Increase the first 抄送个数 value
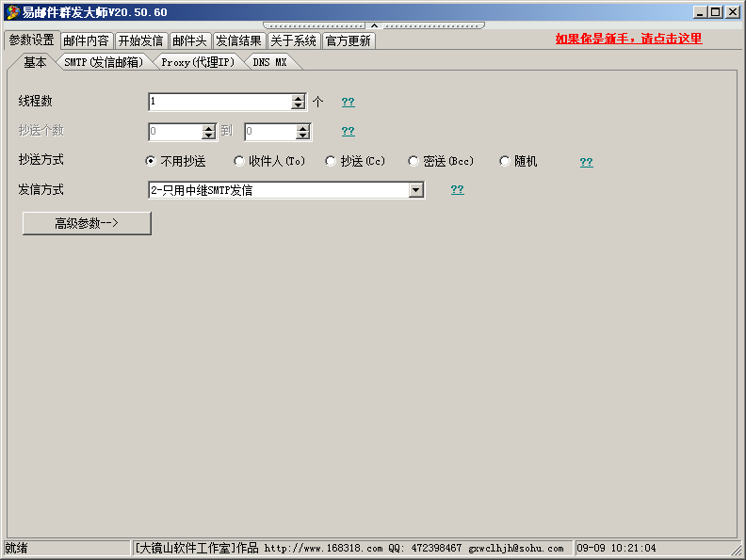Screen dimensions: 746x560 (208, 128)
